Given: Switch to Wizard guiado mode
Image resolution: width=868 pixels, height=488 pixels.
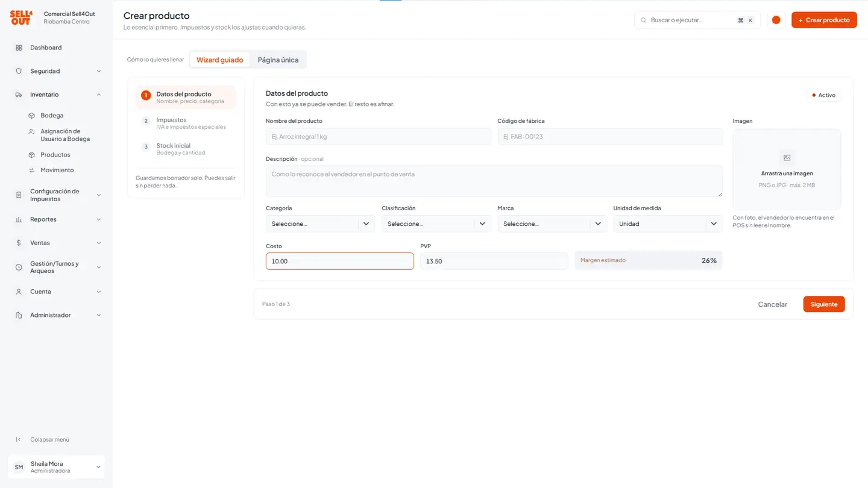Looking at the screenshot, I should pyautogui.click(x=220, y=60).
